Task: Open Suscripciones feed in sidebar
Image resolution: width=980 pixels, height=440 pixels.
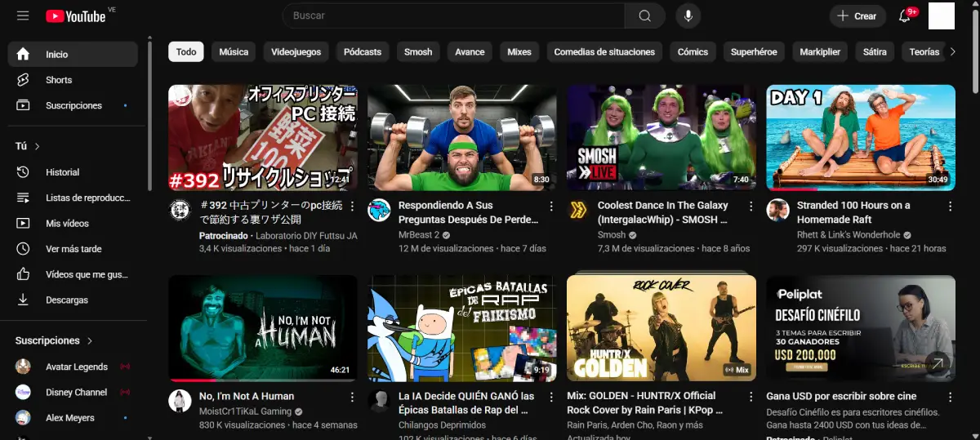Action: coord(73,105)
